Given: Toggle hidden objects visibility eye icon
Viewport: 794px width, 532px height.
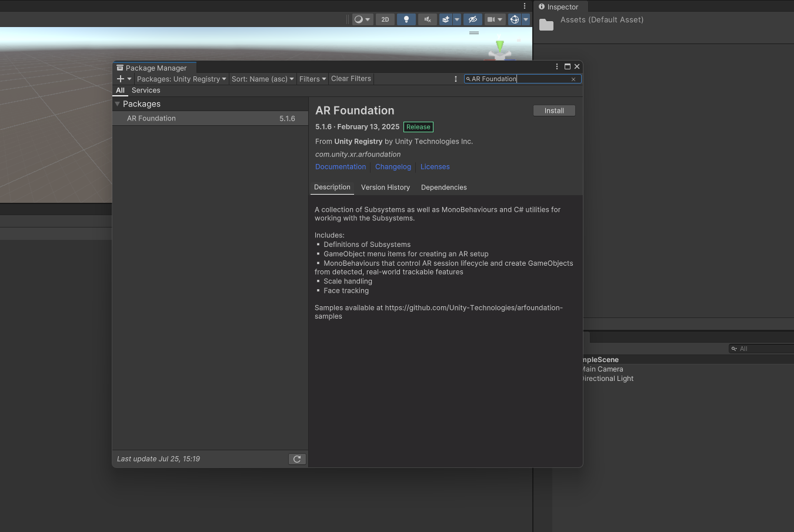Looking at the screenshot, I should [472, 19].
